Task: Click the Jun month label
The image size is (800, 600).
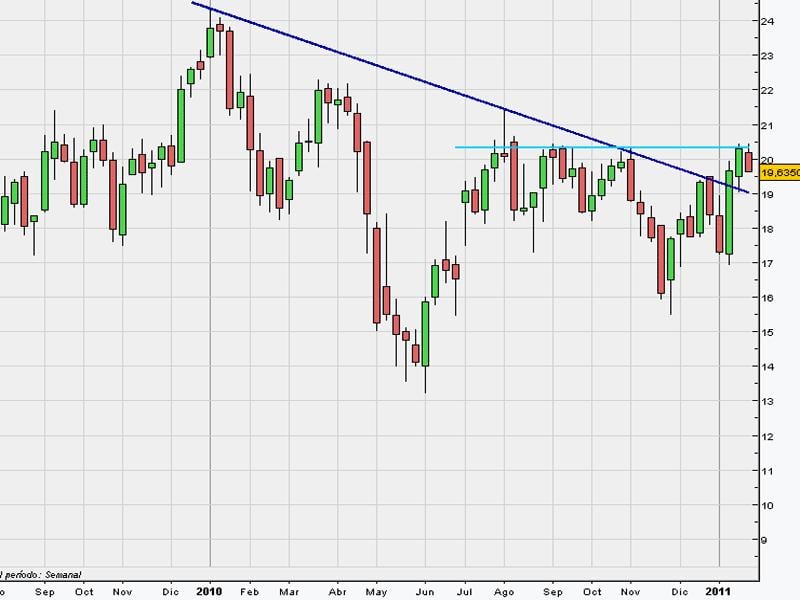Action: tap(424, 592)
